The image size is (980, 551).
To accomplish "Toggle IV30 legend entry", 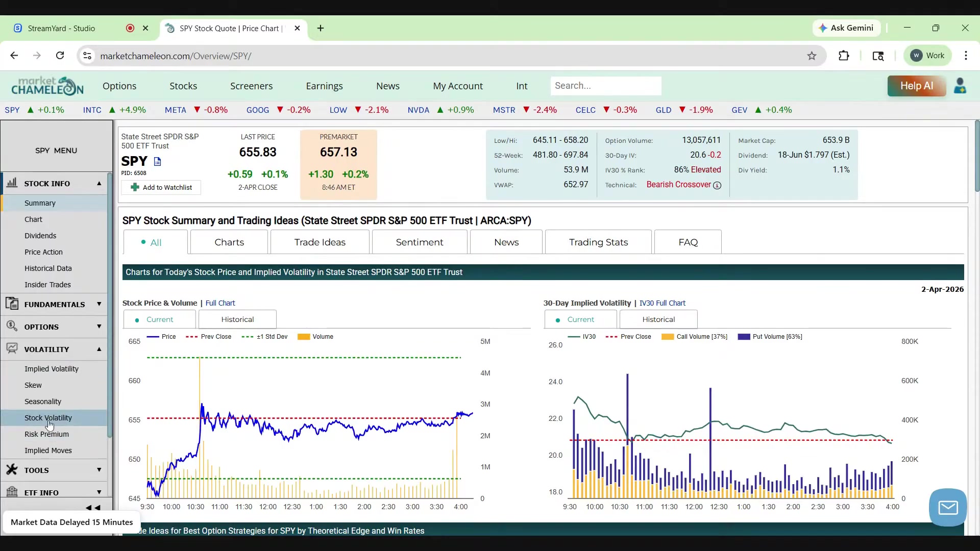I will click(x=582, y=337).
